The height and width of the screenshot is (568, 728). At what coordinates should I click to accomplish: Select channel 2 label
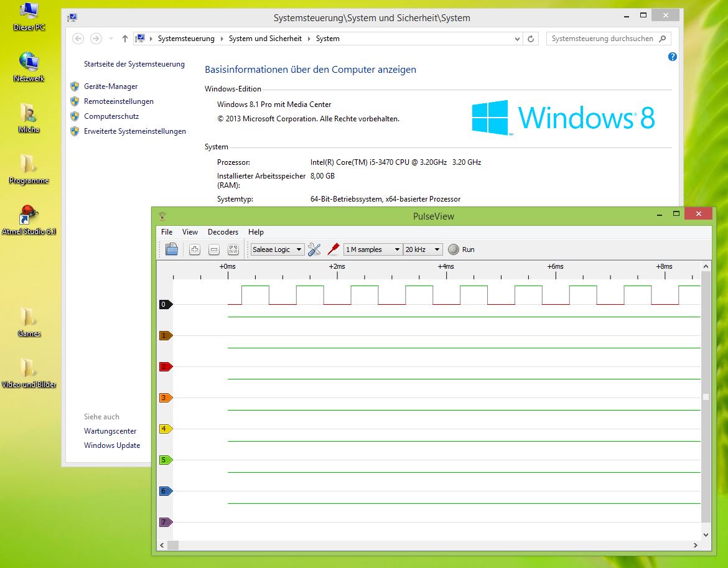[x=166, y=366]
